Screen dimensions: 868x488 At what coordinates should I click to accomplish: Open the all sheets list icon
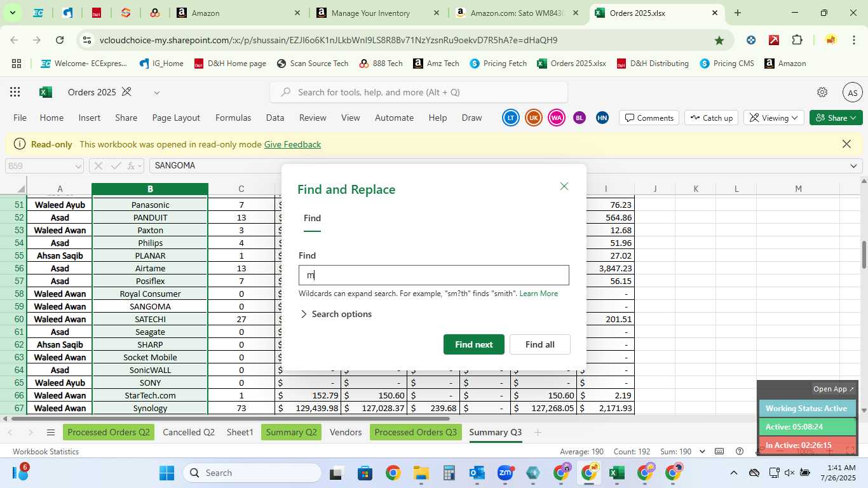point(50,433)
